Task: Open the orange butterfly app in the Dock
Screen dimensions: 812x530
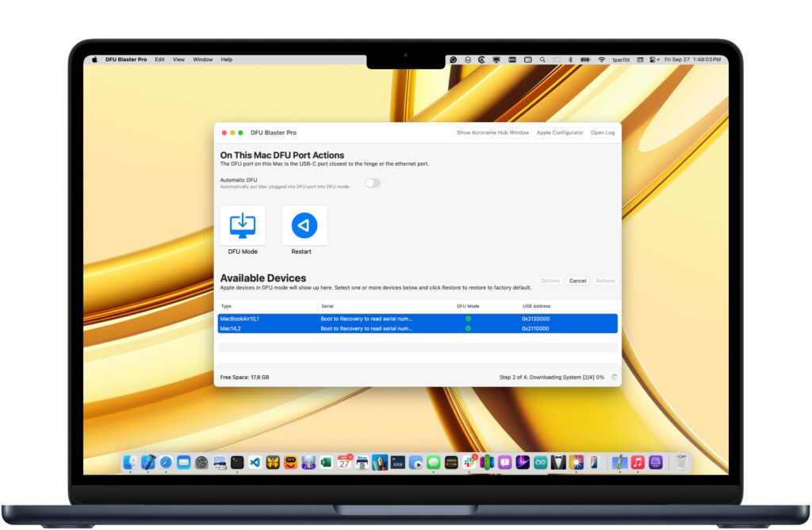Action: click(x=273, y=462)
